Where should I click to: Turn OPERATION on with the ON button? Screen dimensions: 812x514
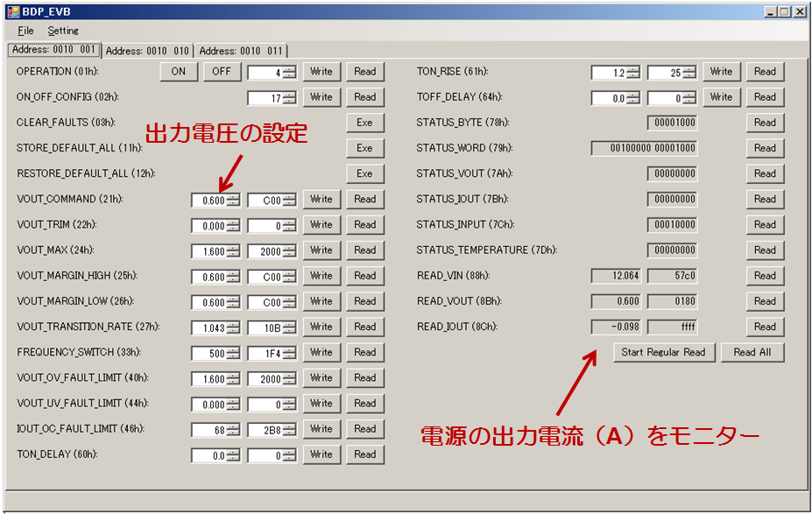click(179, 72)
